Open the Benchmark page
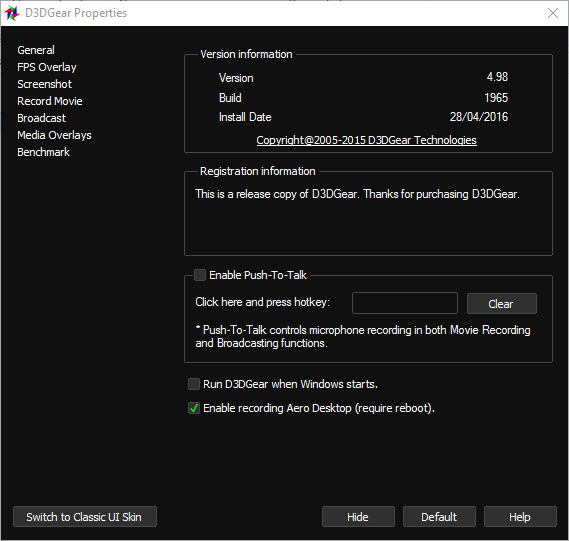 pyautogui.click(x=43, y=152)
